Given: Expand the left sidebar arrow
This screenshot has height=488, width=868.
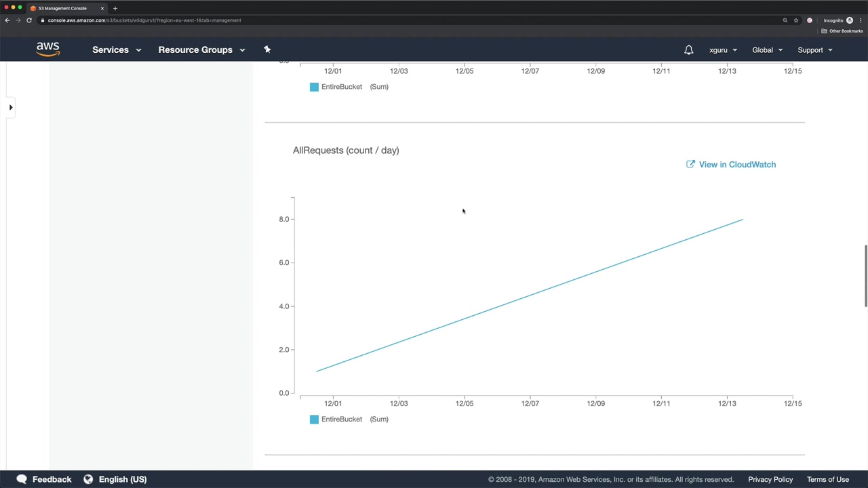Looking at the screenshot, I should pyautogui.click(x=11, y=107).
